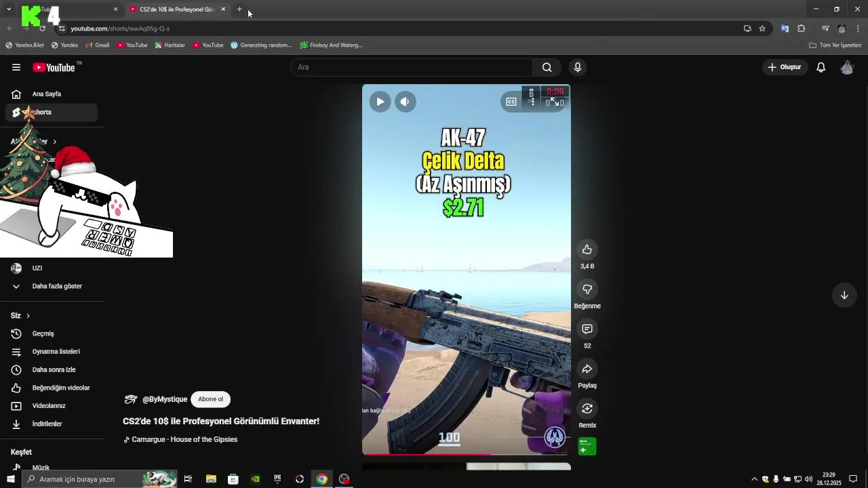This screenshot has height=488, width=868.
Task: Open the Generating random bookmark
Action: tap(261, 45)
